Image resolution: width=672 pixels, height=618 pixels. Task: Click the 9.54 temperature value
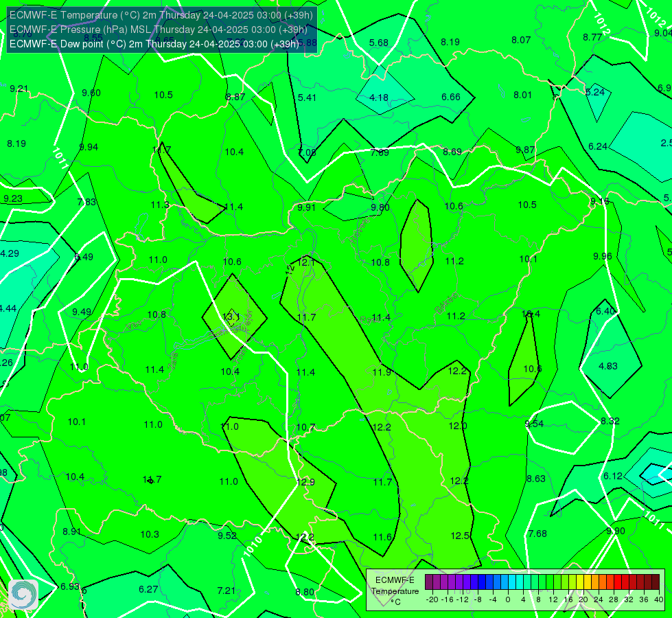[x=534, y=424]
